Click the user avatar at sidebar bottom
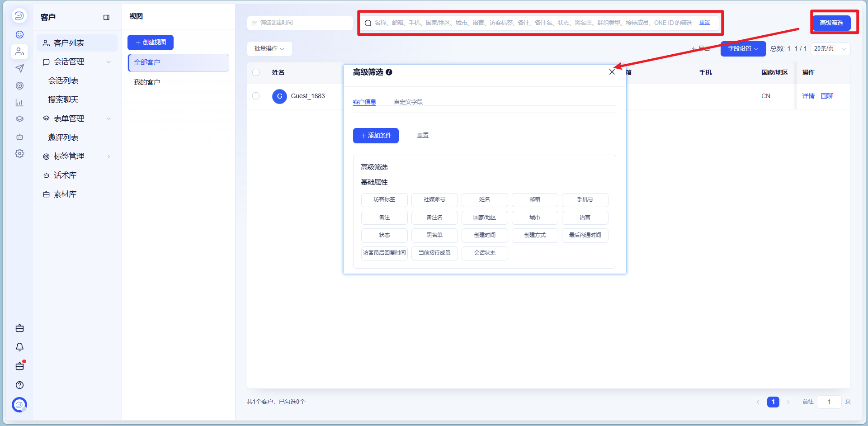 [19, 404]
